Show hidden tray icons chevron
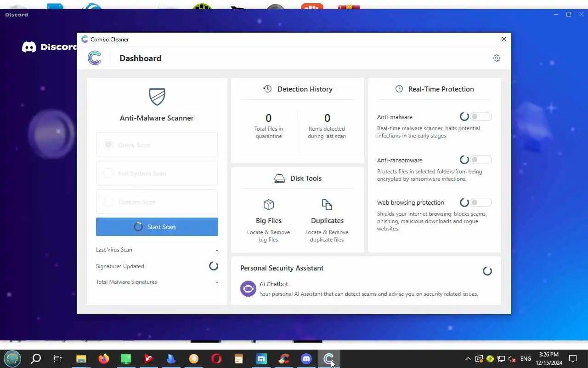588x368 pixels. click(x=468, y=359)
